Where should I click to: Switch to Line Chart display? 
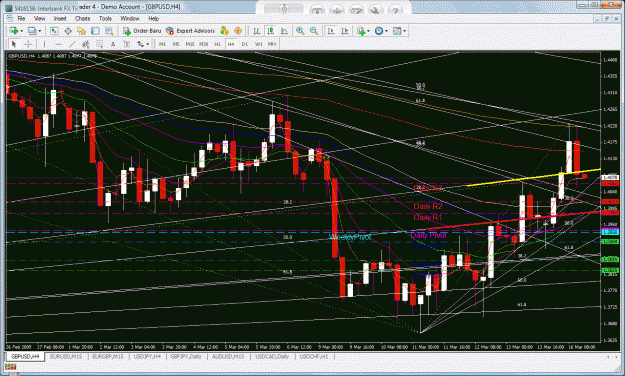(x=284, y=31)
